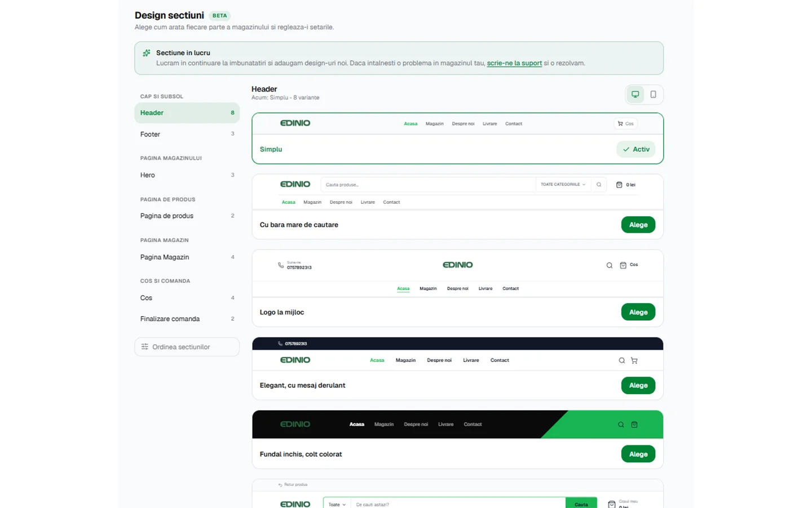This screenshot has width=812, height=508.
Task: Select Footer in sidebar
Action: (187, 134)
